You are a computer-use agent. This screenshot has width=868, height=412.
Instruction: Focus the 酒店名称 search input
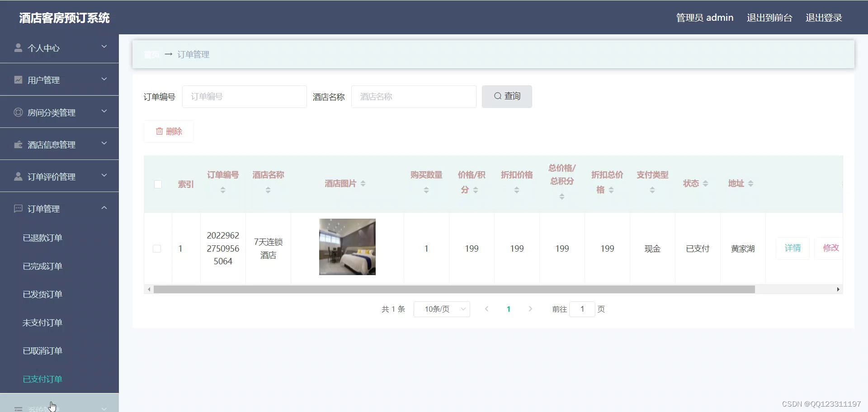click(x=414, y=97)
